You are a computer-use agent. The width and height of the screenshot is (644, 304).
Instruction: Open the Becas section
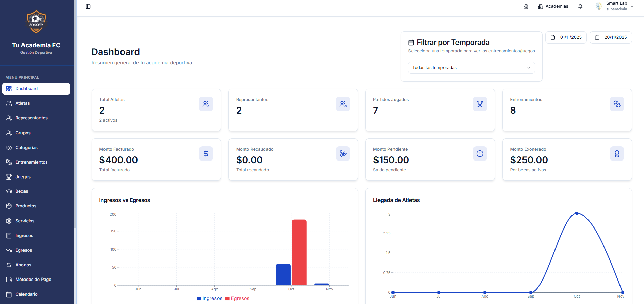tap(21, 191)
